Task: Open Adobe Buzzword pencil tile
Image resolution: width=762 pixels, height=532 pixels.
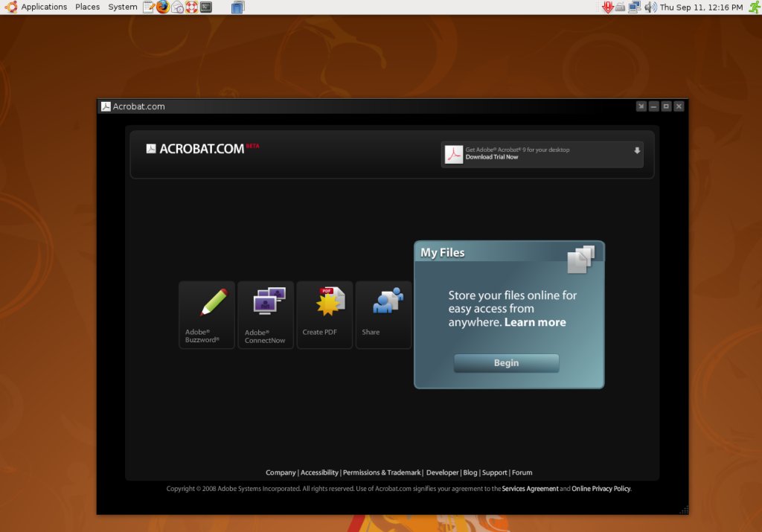Action: click(207, 315)
